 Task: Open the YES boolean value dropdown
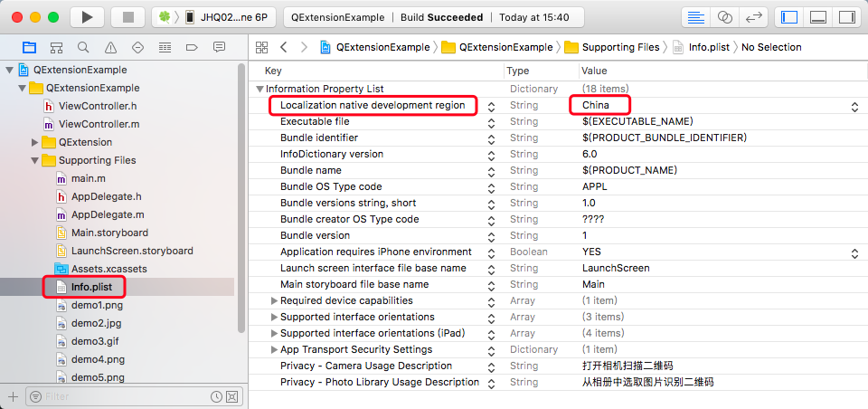tap(854, 253)
